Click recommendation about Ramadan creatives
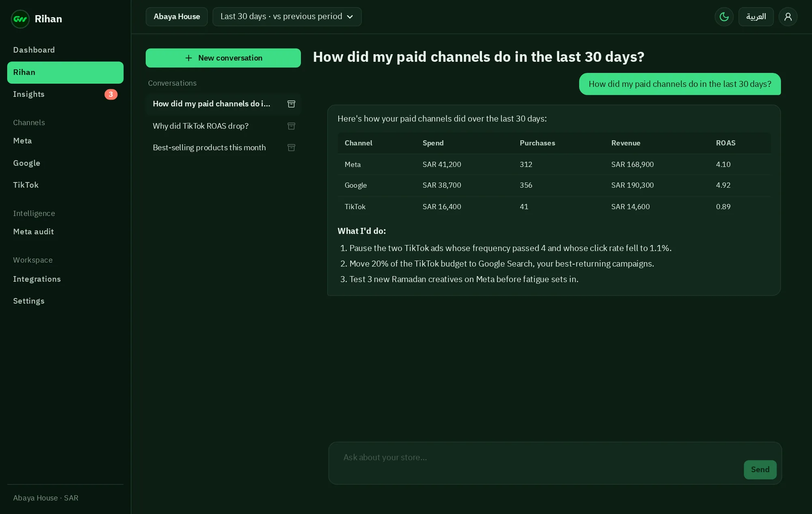This screenshot has width=812, height=514. [x=464, y=280]
